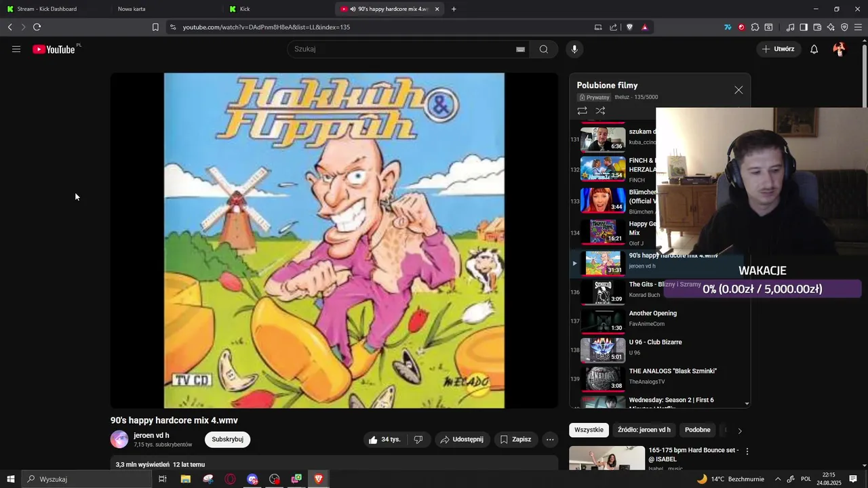The width and height of the screenshot is (868, 488).
Task: Play THE ANALOGS "Blask Szminki" video
Action: [x=673, y=371]
